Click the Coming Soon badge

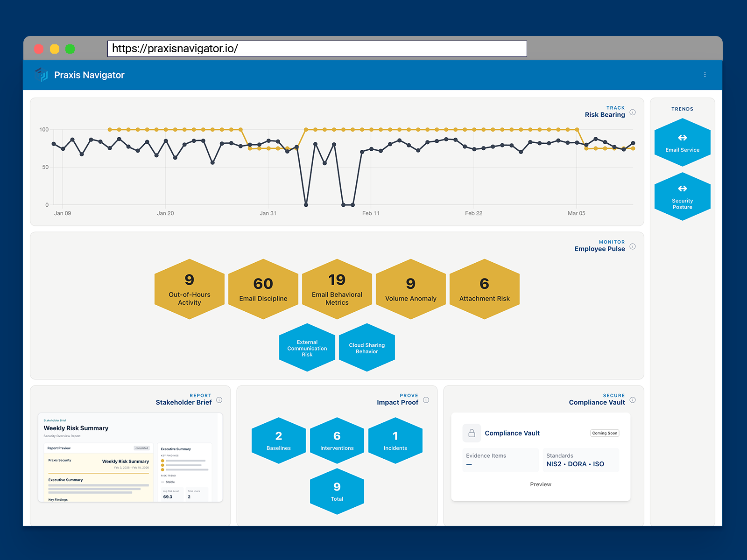pos(604,433)
